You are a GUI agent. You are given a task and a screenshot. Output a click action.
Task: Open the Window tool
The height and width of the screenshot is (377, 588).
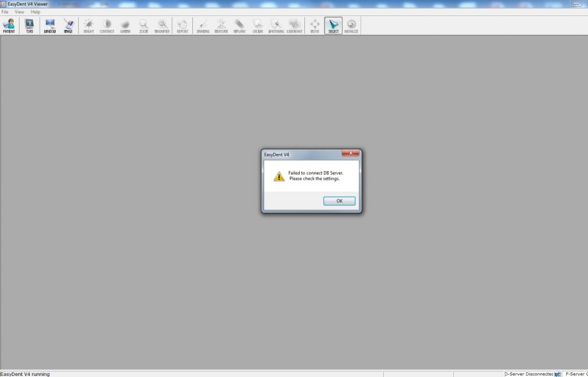[50, 26]
